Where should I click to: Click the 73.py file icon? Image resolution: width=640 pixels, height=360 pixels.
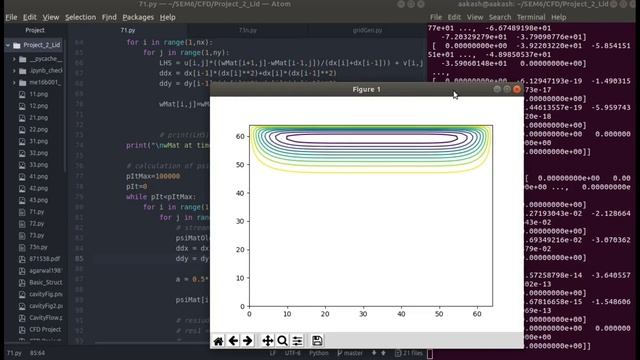(x=22, y=236)
